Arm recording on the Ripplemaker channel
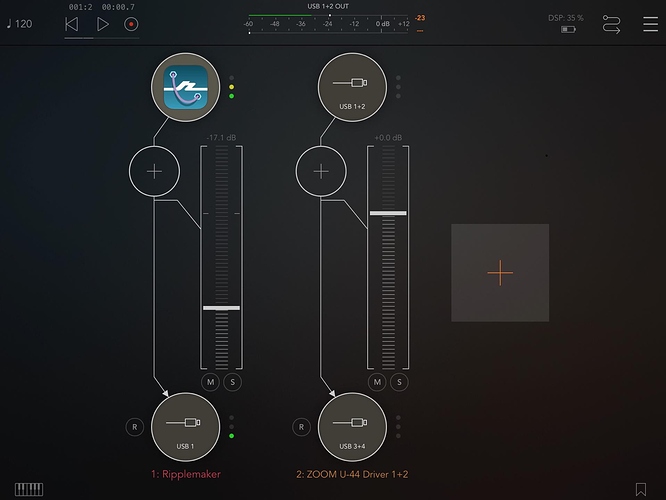The width and height of the screenshot is (666, 500). [135, 427]
